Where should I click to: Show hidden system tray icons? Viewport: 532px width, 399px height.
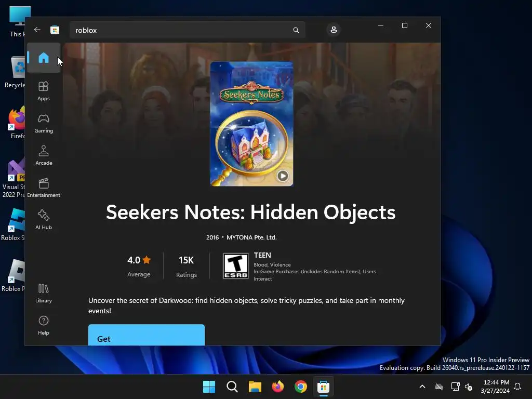coord(422,387)
